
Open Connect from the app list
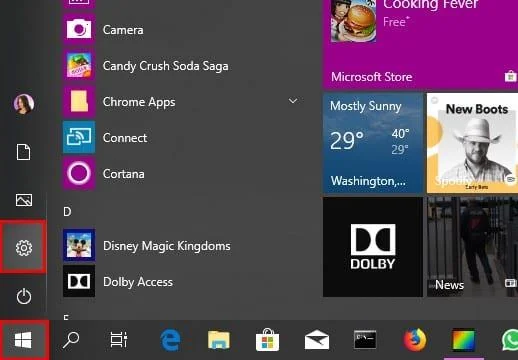point(125,138)
